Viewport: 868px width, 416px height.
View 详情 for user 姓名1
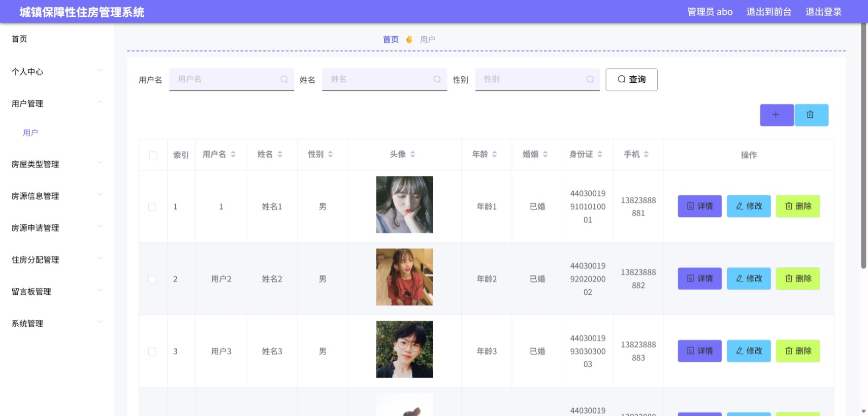[x=700, y=206]
